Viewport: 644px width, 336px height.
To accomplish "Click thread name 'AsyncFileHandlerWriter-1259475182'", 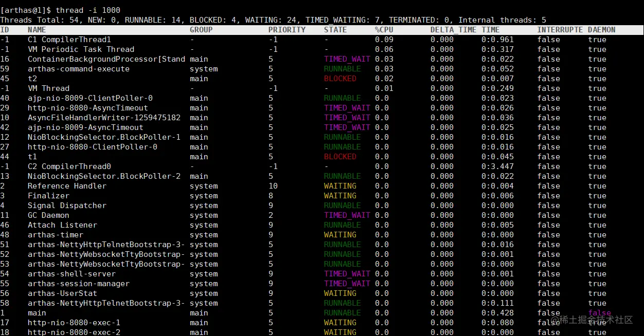I will pyautogui.click(x=104, y=117).
